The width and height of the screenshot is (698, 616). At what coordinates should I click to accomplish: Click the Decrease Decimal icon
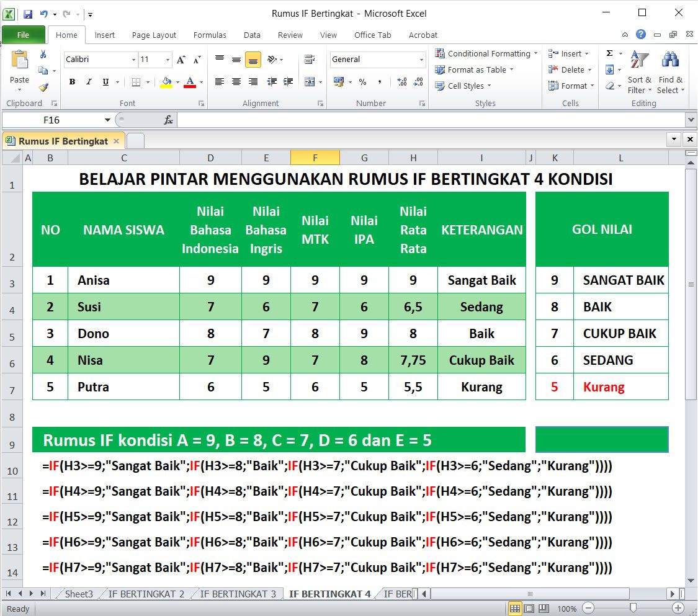pos(418,81)
